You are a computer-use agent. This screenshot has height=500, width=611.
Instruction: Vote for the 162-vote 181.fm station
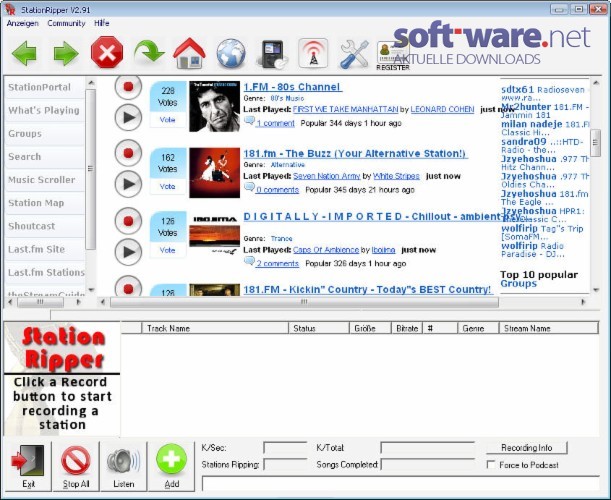(168, 186)
